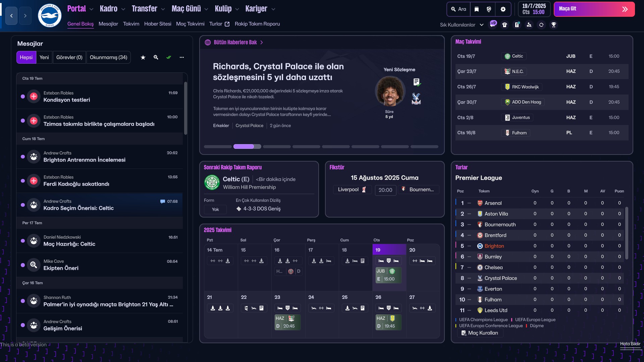Click the Celtic crest in the opponent report
The image size is (644, 362).
tap(212, 183)
